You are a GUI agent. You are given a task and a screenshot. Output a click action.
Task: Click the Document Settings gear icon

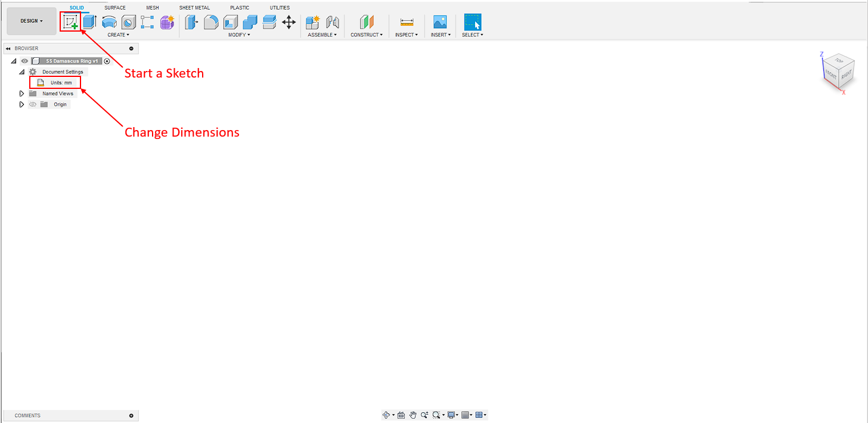(33, 72)
